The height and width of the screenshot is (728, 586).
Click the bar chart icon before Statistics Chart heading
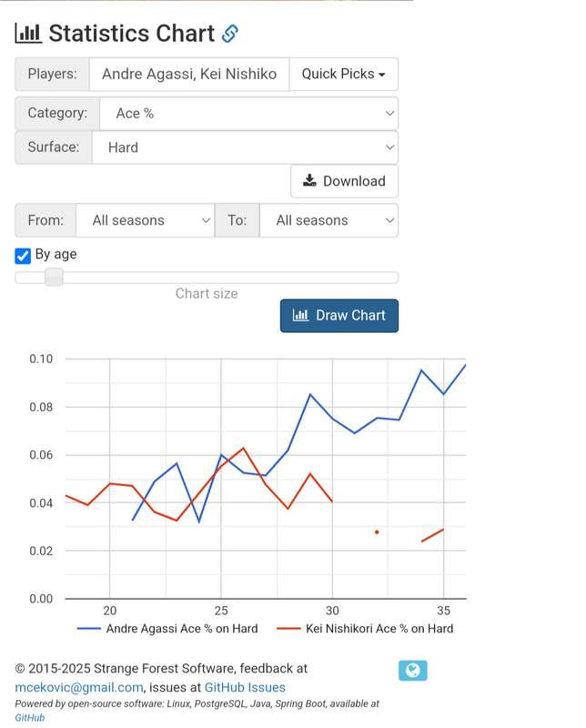28,34
